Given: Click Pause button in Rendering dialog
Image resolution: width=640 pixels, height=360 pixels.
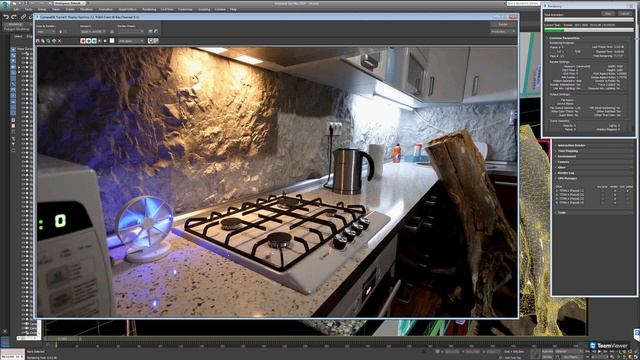Looking at the screenshot, I should pyautogui.click(x=608, y=13).
